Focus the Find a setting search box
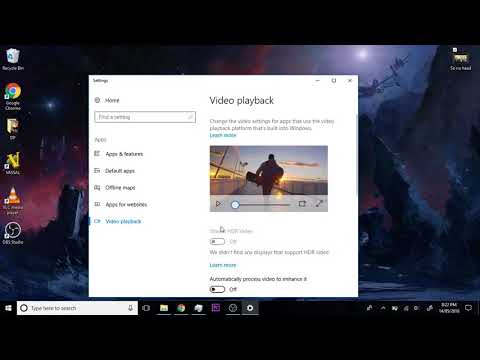Image resolution: width=480 pixels, height=360 pixels. 145,117
